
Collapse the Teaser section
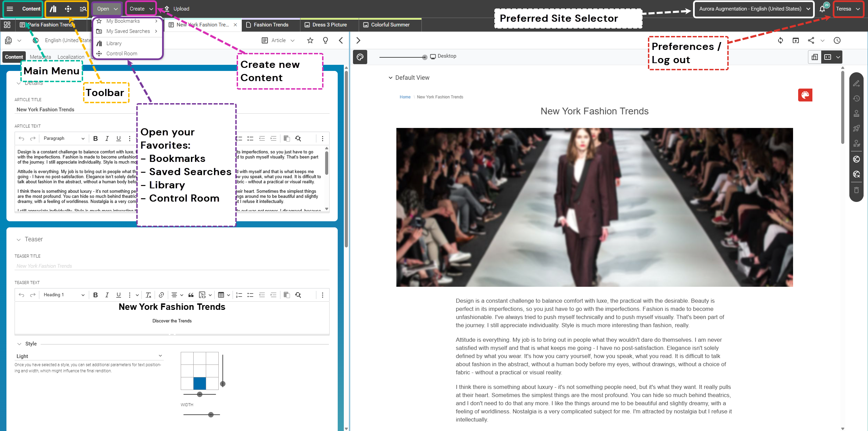point(19,240)
